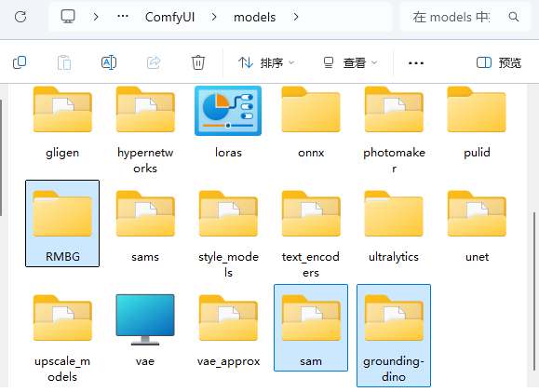The image size is (539, 392).
Task: Click the vae_approx folder name label
Action: pyautogui.click(x=228, y=361)
